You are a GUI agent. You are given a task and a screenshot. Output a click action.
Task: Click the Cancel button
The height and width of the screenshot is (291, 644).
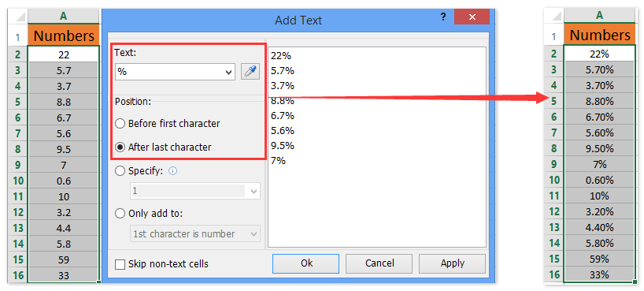click(x=379, y=263)
